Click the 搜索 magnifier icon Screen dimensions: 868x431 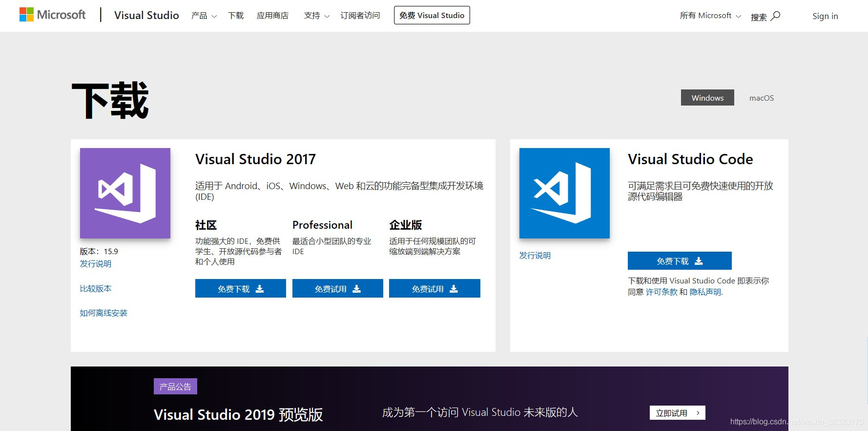(x=775, y=16)
